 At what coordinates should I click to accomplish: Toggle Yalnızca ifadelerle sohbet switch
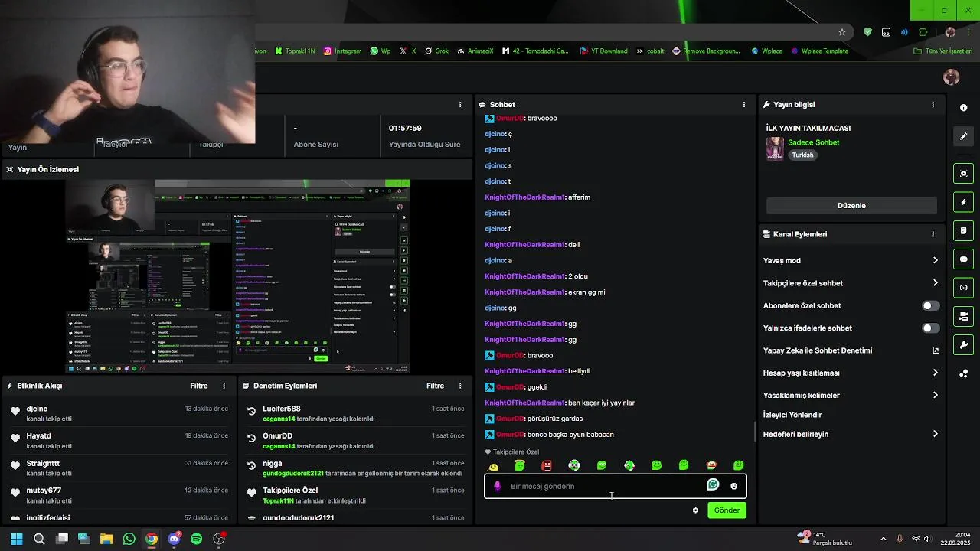pos(930,328)
